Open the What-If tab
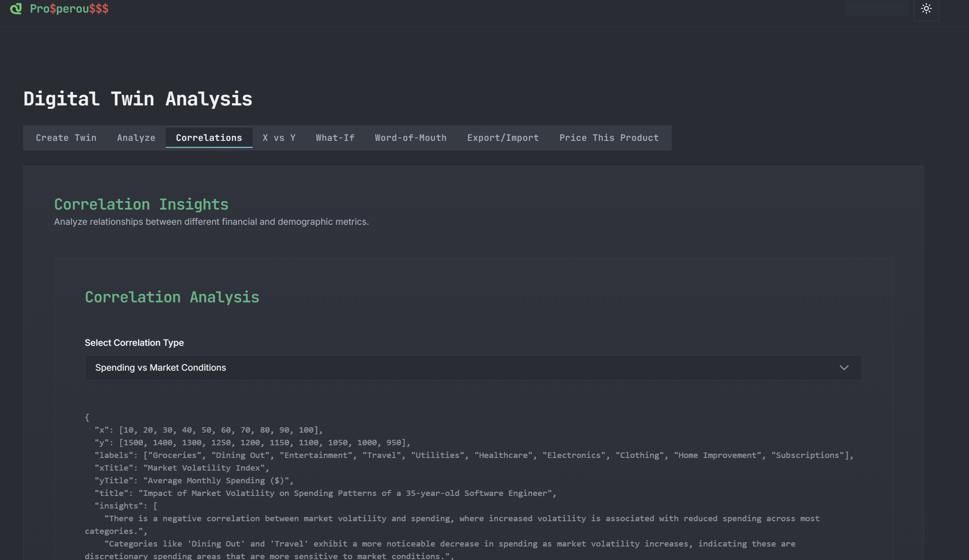 (335, 138)
